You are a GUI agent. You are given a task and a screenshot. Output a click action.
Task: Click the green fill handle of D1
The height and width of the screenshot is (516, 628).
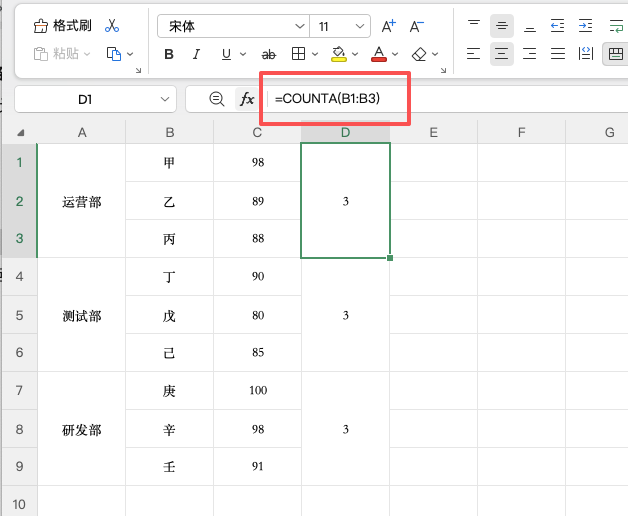390,258
